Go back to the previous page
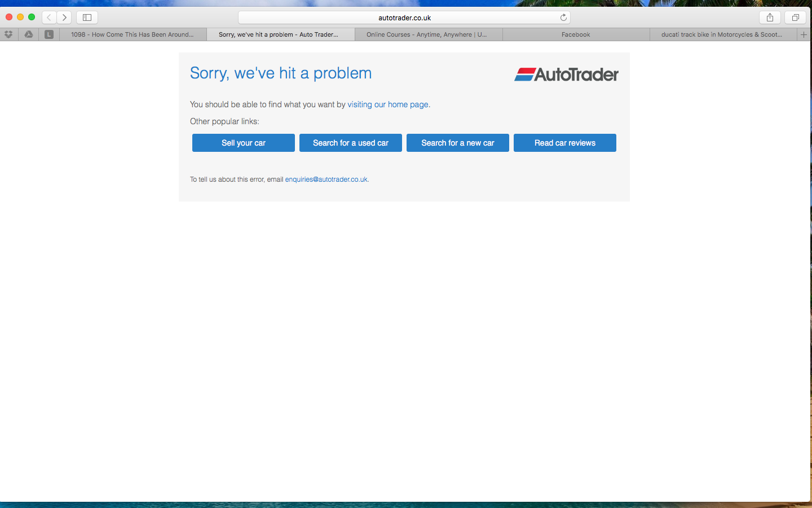 tap(49, 17)
